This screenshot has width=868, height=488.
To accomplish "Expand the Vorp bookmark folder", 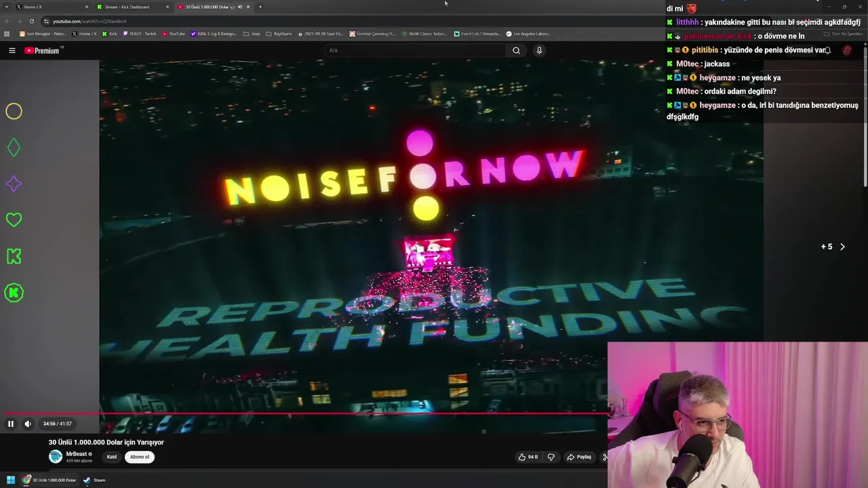I will [x=252, y=34].
